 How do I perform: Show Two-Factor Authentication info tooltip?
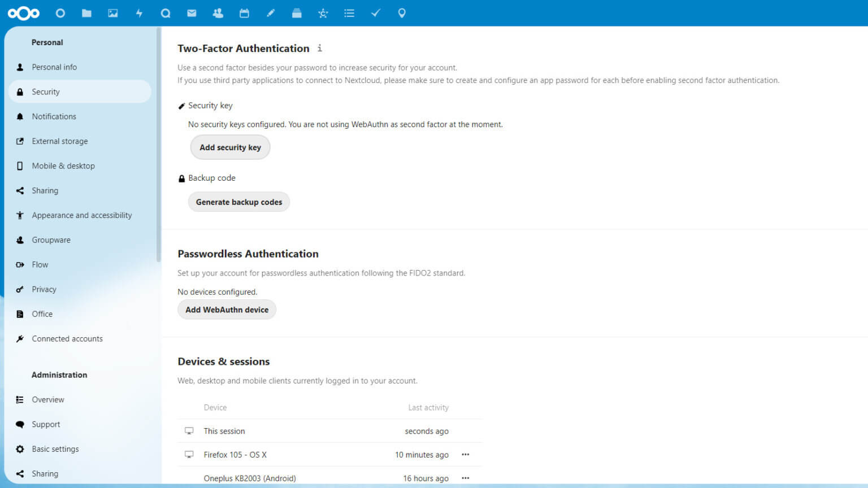point(319,49)
